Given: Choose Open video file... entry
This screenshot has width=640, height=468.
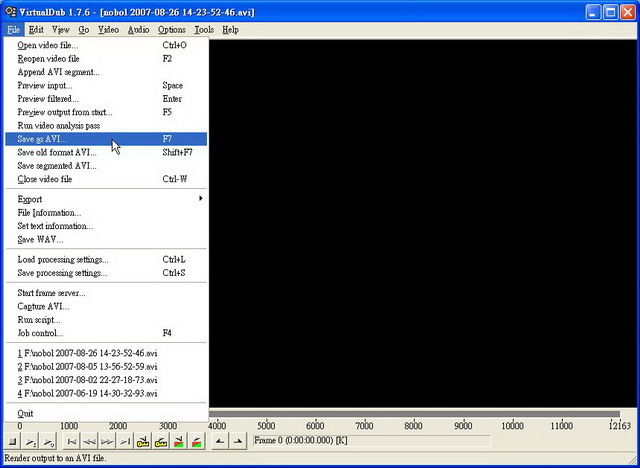Looking at the screenshot, I should 106,45.
